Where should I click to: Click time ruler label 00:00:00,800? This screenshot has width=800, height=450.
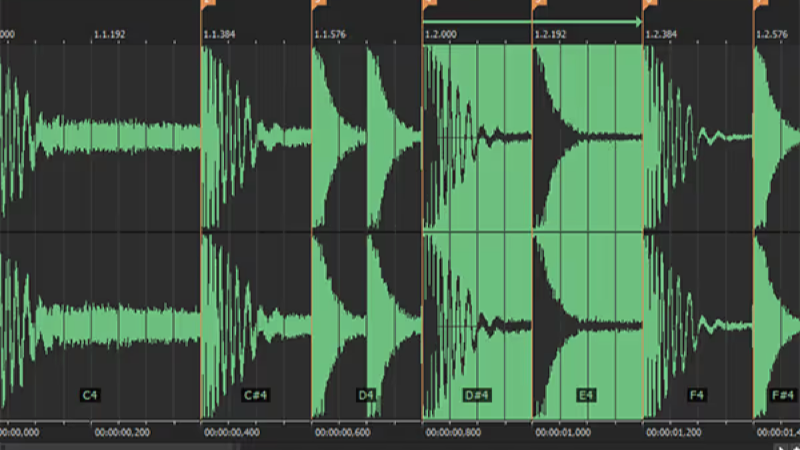(x=453, y=432)
